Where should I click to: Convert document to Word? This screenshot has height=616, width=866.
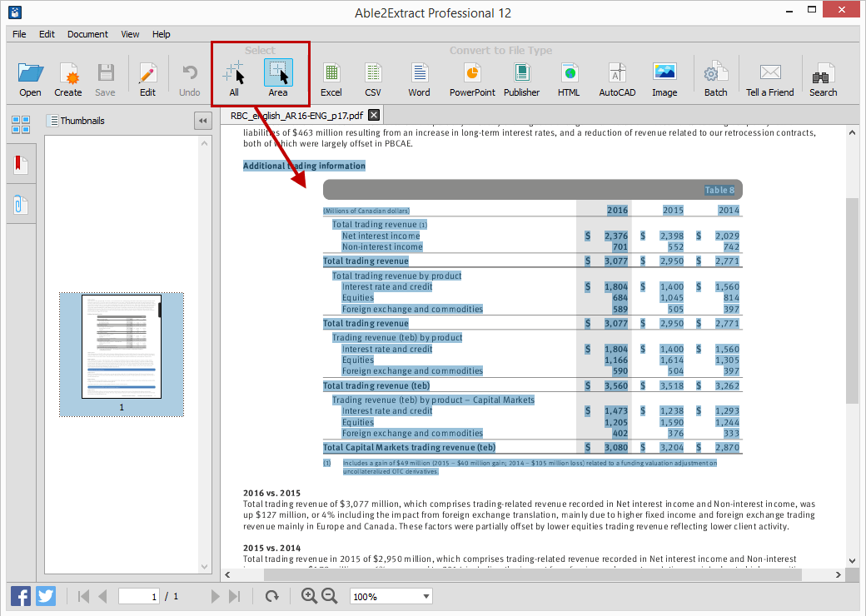coord(419,73)
